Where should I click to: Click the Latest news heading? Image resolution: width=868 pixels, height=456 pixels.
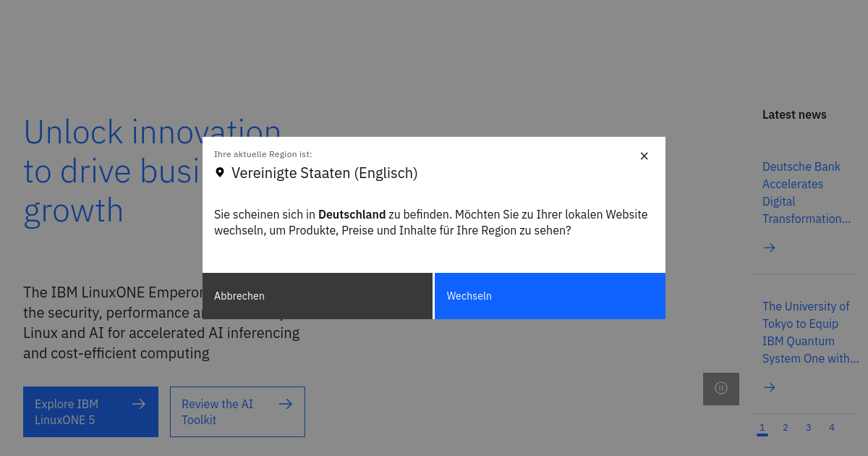coord(794,114)
